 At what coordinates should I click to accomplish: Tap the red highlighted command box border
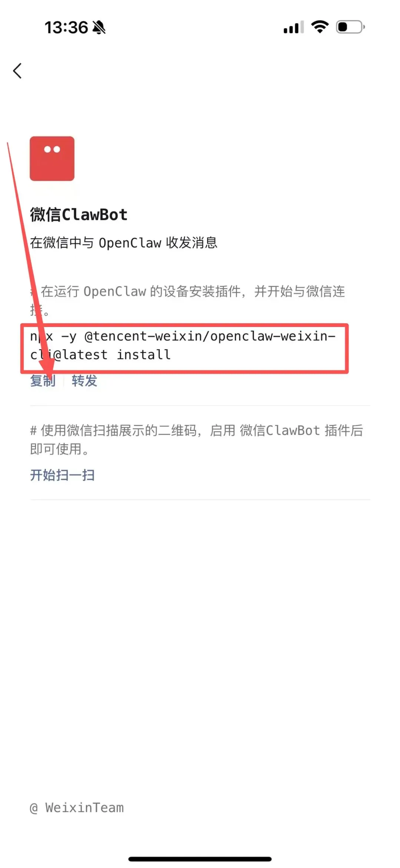pos(184,326)
